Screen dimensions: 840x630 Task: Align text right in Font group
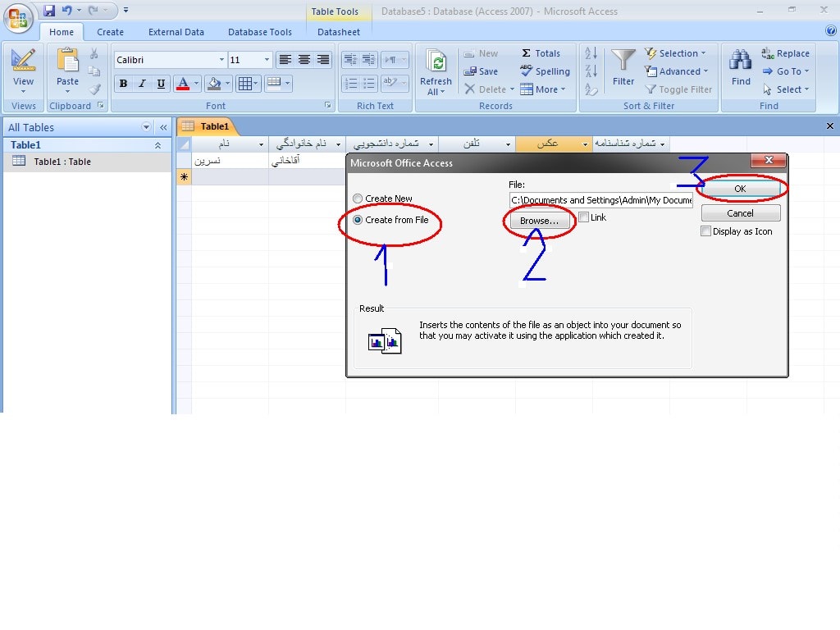pos(322,59)
